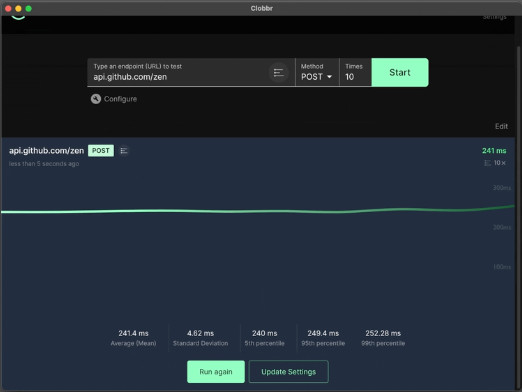Click the Run again button

coord(216,372)
